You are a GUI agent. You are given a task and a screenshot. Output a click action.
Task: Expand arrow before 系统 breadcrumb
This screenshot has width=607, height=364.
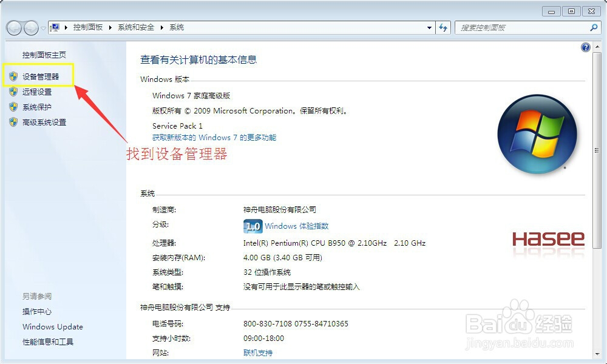click(x=162, y=27)
